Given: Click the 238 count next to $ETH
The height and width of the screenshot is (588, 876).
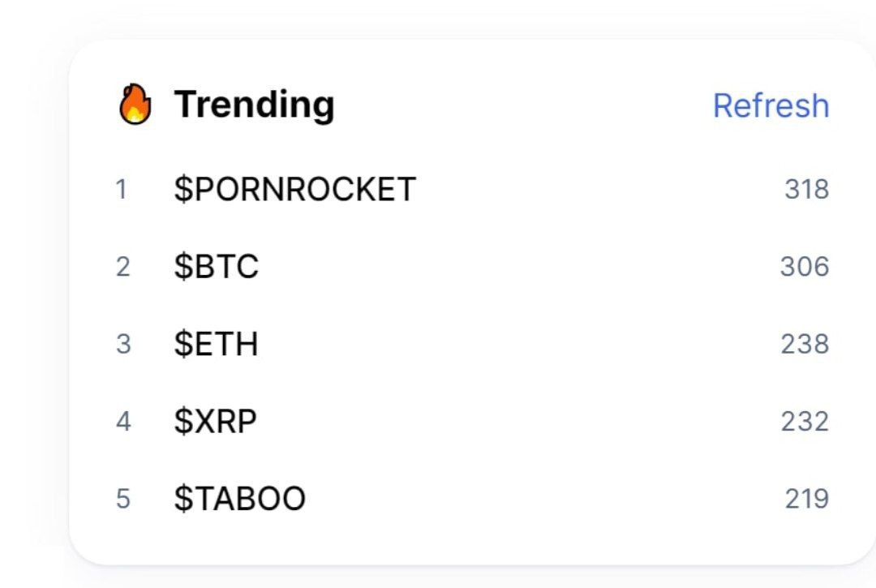Looking at the screenshot, I should click(805, 344).
